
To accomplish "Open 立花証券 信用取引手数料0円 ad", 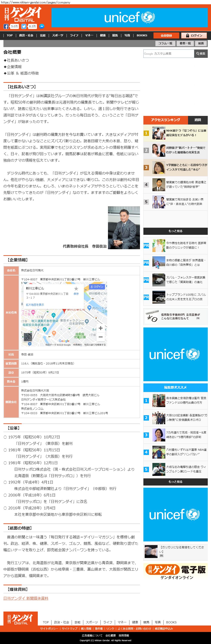I will click(x=176, y=317).
